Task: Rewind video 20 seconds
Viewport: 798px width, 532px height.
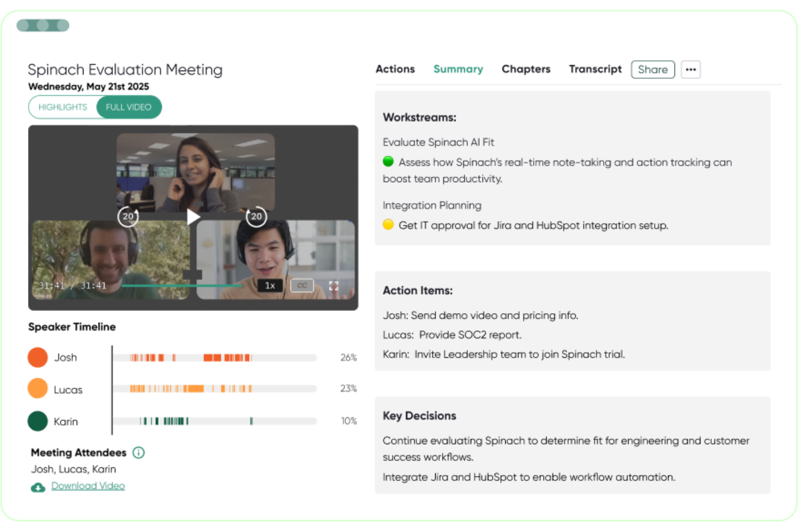Action: [x=128, y=217]
